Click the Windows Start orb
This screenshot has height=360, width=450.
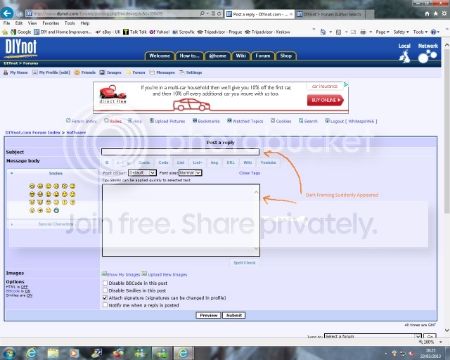point(9,353)
